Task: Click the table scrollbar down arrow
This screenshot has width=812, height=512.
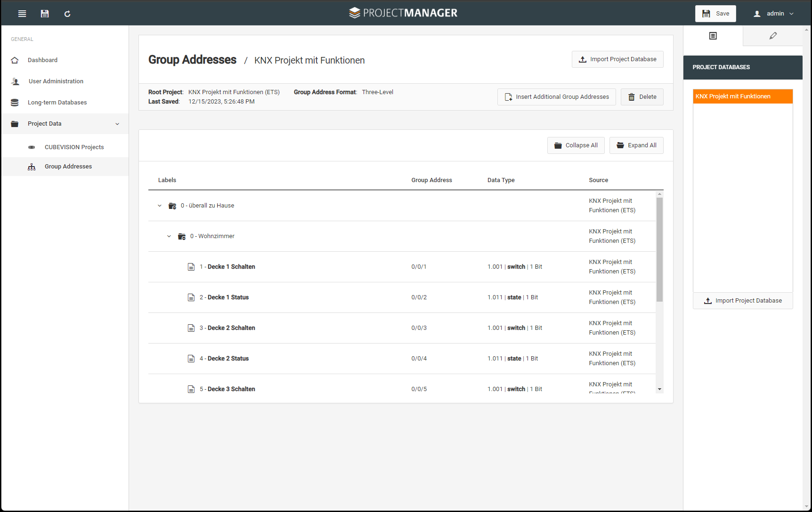Action: click(x=659, y=389)
